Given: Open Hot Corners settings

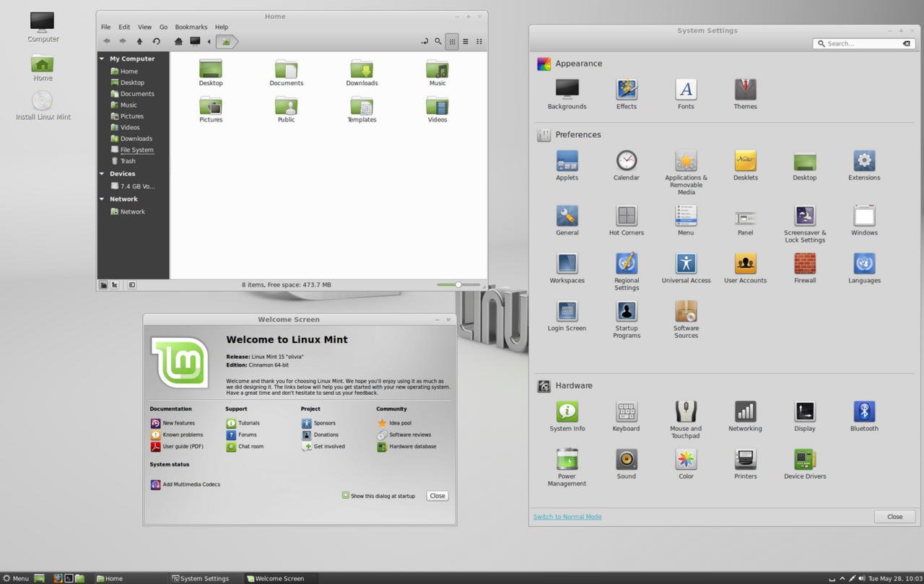Looking at the screenshot, I should [x=627, y=220].
